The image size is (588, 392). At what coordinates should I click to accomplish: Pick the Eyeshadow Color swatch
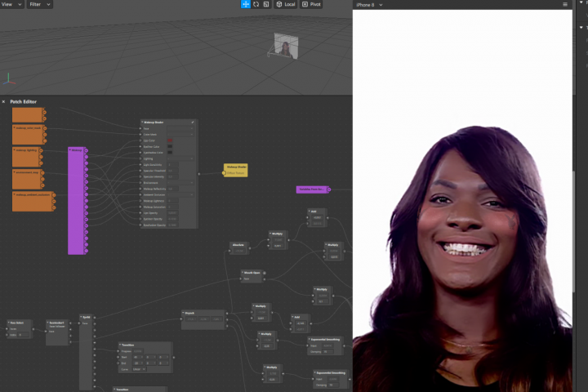click(170, 153)
